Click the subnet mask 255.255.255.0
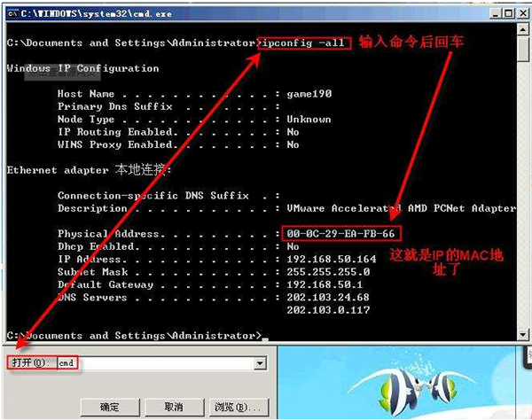This screenshot has width=532, height=420. [x=328, y=272]
